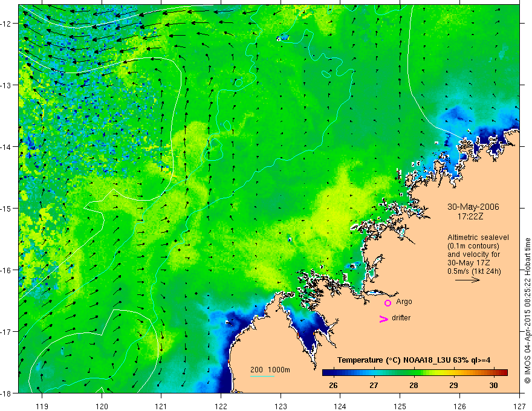Click the '200 1000m' bathymetry label

point(270,370)
